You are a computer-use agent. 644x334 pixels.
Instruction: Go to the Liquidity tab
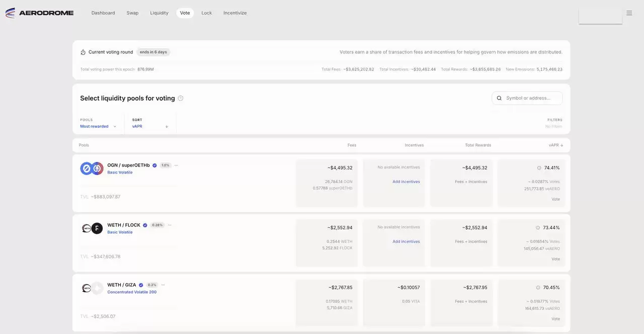[159, 13]
